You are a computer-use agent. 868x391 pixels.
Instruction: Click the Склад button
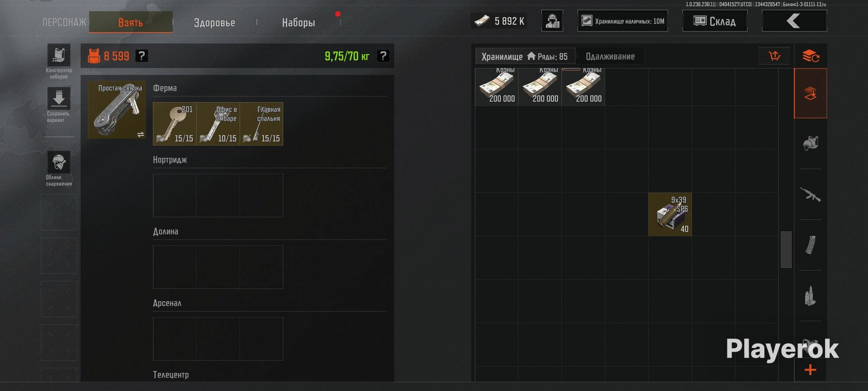pyautogui.click(x=715, y=21)
